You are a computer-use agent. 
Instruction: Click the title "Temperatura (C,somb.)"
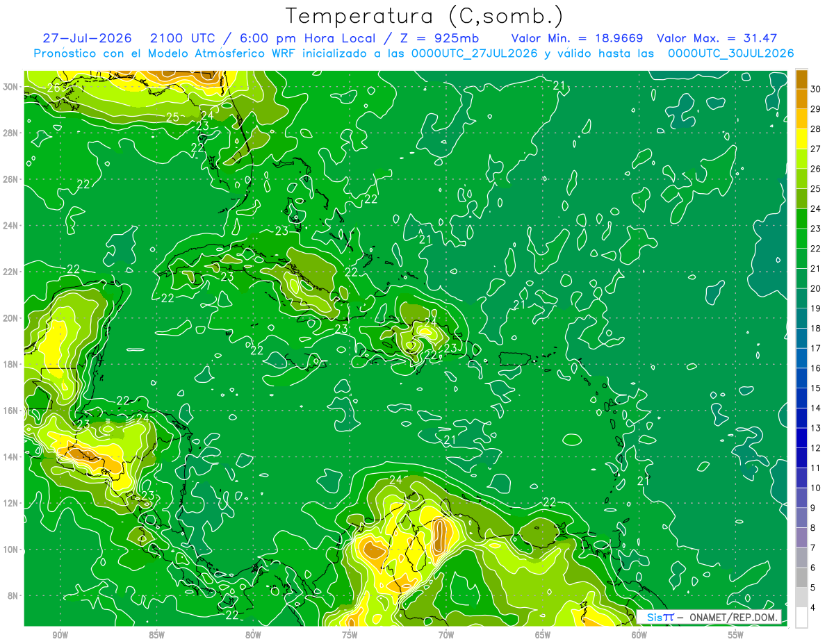click(425, 16)
